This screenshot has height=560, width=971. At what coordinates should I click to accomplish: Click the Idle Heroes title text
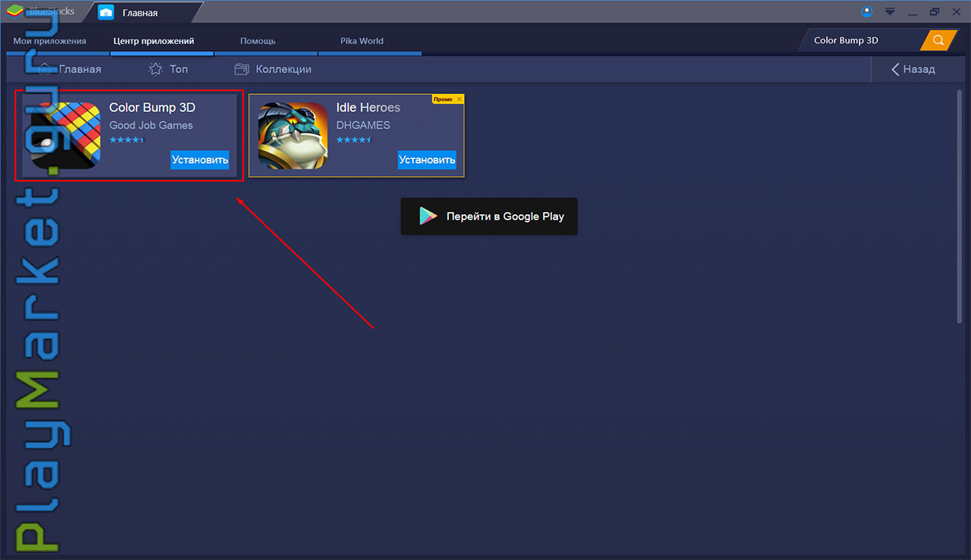(x=368, y=108)
